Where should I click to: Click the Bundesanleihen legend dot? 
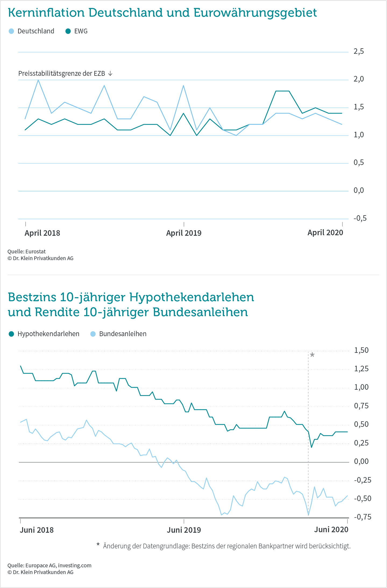tap(93, 334)
